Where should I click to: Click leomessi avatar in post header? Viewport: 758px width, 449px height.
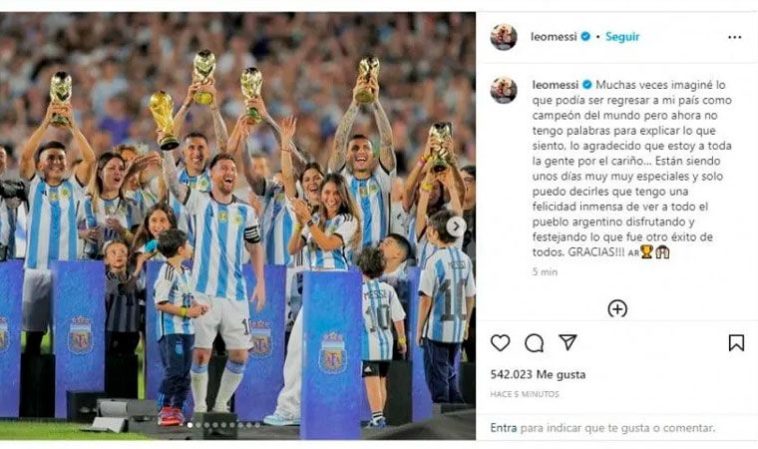pos(504,37)
